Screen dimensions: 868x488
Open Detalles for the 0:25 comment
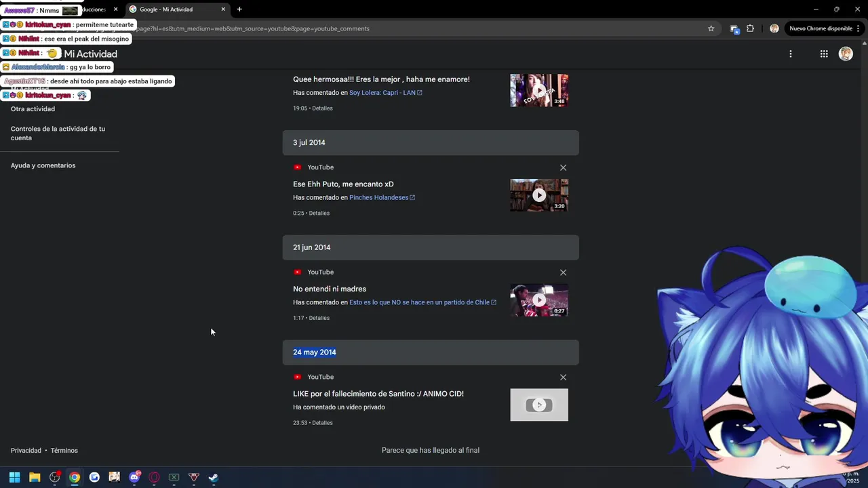point(319,213)
